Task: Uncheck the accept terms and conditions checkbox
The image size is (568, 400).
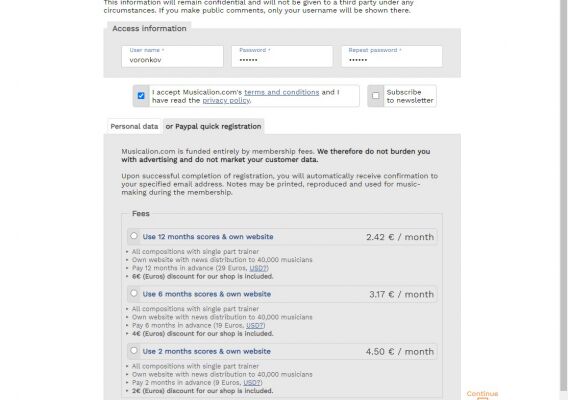Action: (x=141, y=96)
